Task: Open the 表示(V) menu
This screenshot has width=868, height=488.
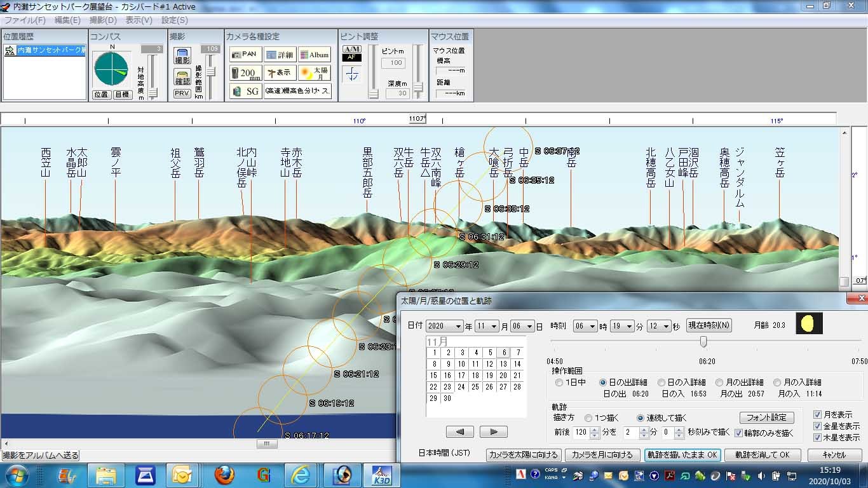Action: click(139, 20)
